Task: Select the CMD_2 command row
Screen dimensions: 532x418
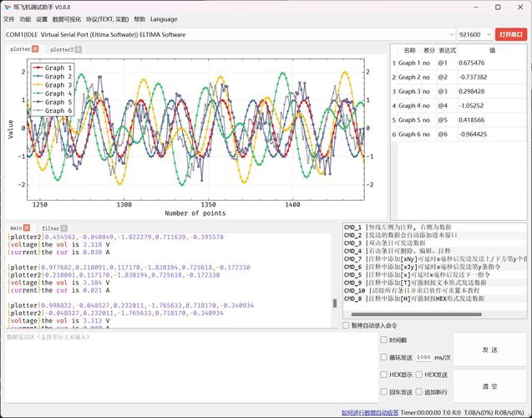Action: 435,235
